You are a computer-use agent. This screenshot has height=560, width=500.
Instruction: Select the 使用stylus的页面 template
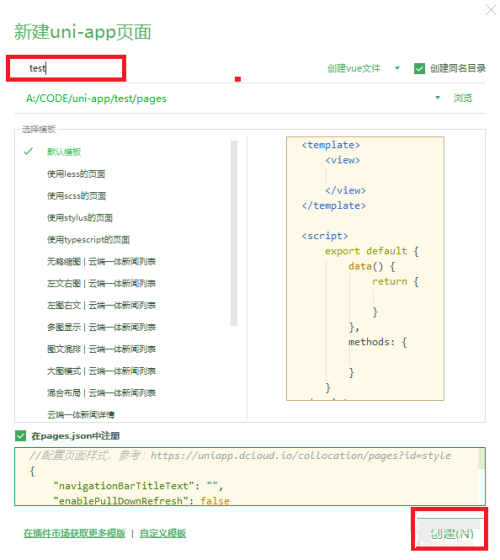pos(80,218)
